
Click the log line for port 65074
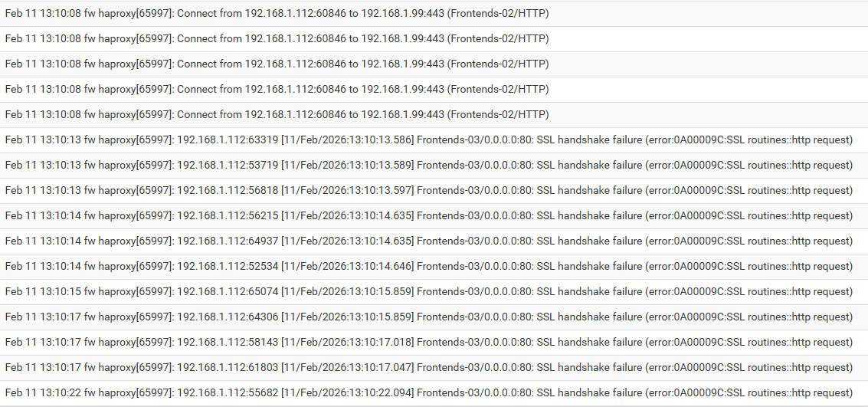(428, 291)
